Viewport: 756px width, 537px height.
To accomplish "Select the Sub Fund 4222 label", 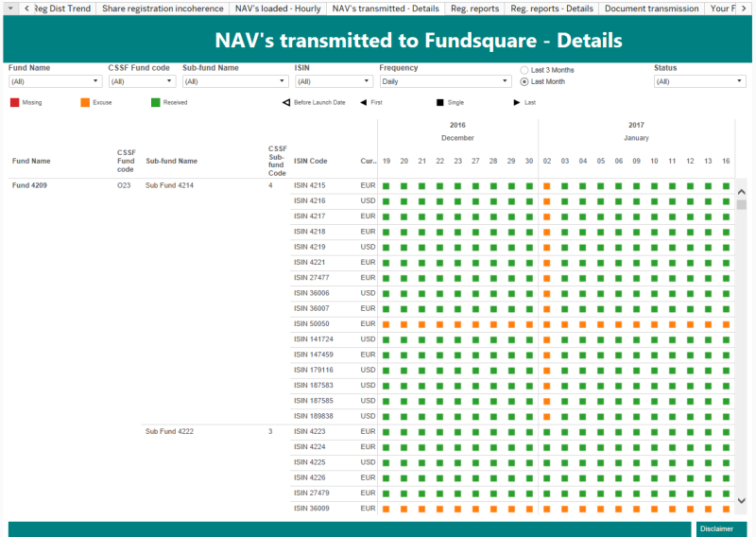I will coord(169,431).
